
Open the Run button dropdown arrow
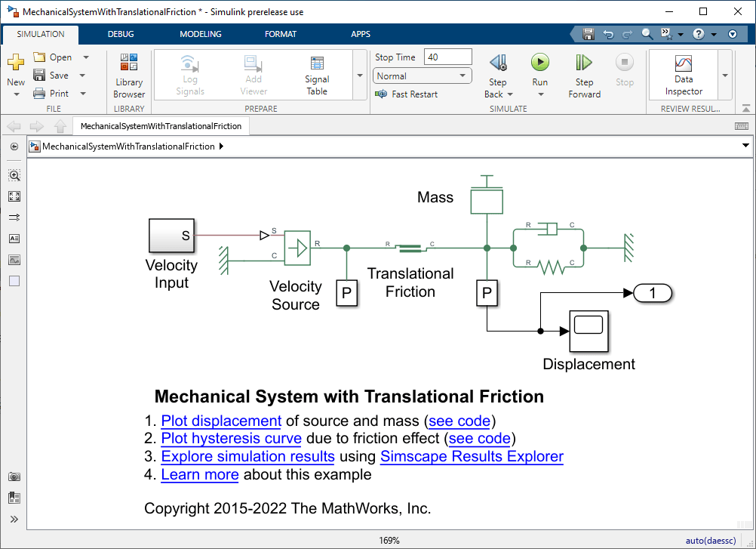540,94
